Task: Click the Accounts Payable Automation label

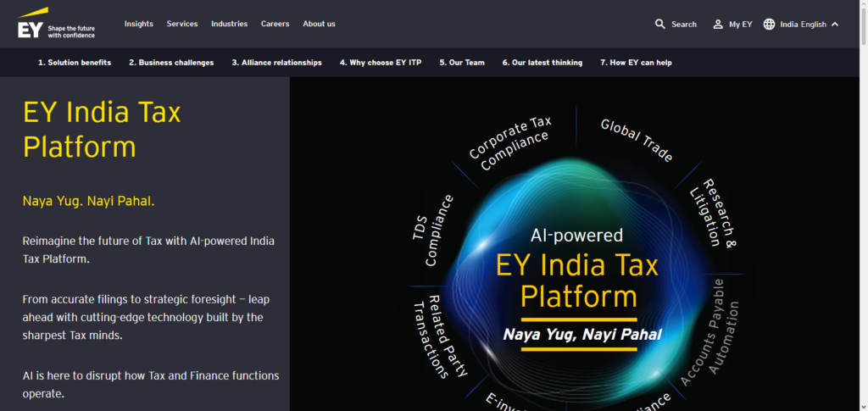Action: pos(711,332)
